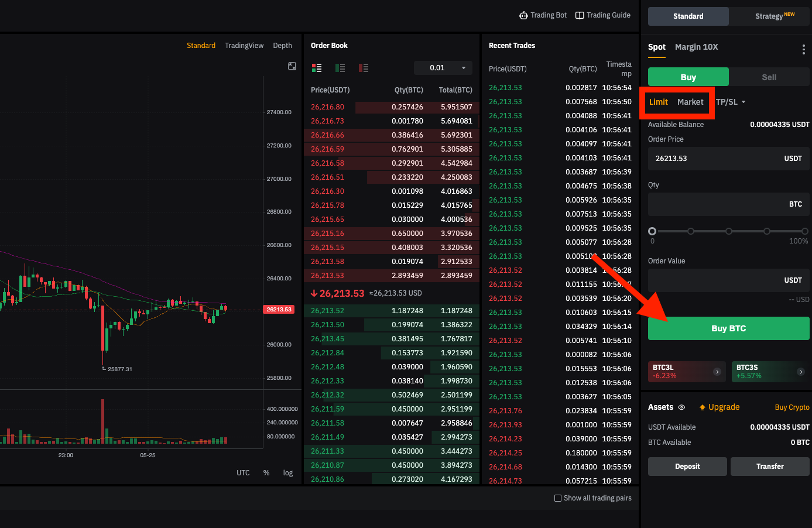Switch chart to Depth view
The image size is (812, 528).
coord(282,46)
